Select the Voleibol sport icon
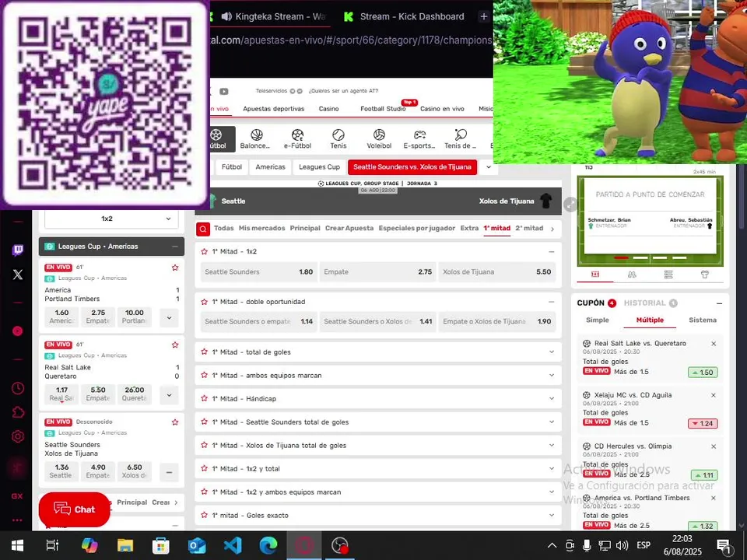This screenshot has height=560, width=747. tap(379, 139)
